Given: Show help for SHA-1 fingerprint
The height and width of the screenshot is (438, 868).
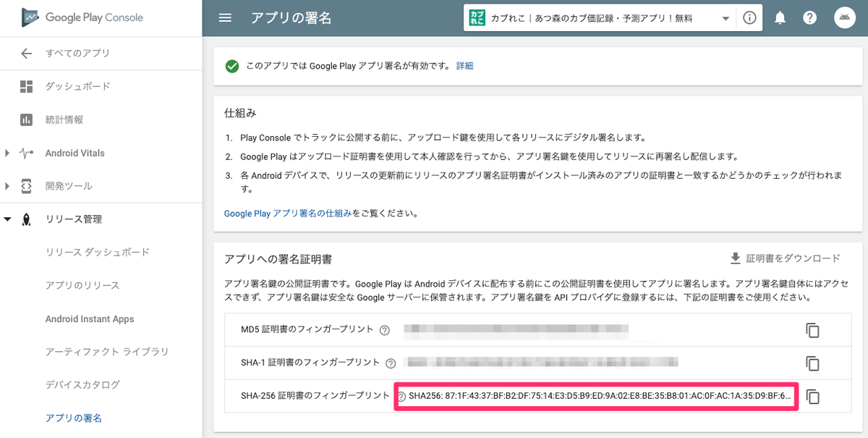Looking at the screenshot, I should click(391, 363).
